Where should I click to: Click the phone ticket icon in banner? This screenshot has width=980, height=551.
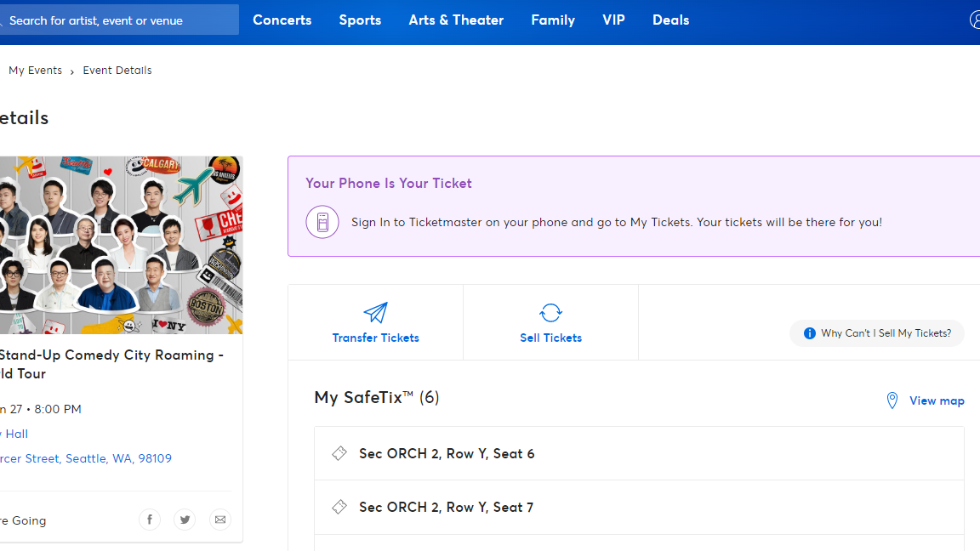coord(322,222)
